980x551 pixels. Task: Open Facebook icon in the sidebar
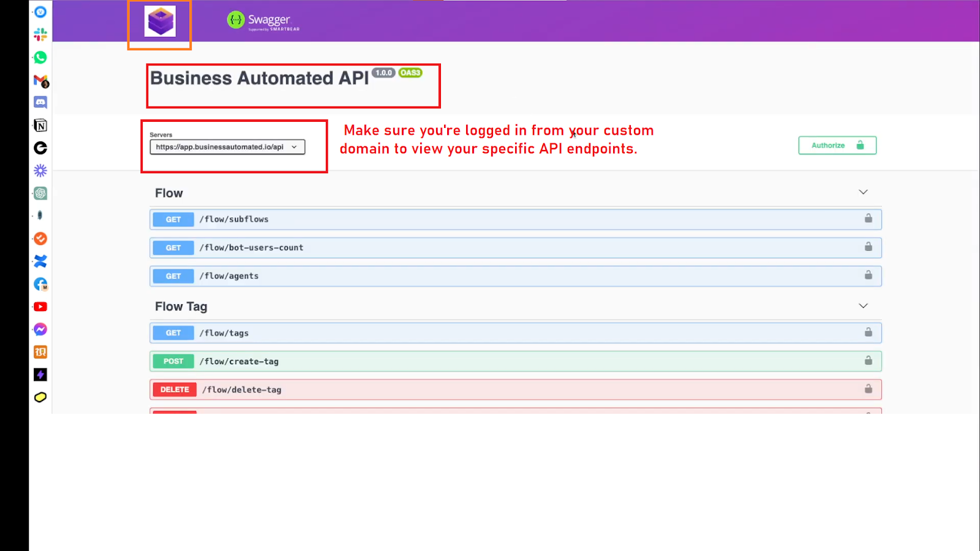[x=40, y=284]
